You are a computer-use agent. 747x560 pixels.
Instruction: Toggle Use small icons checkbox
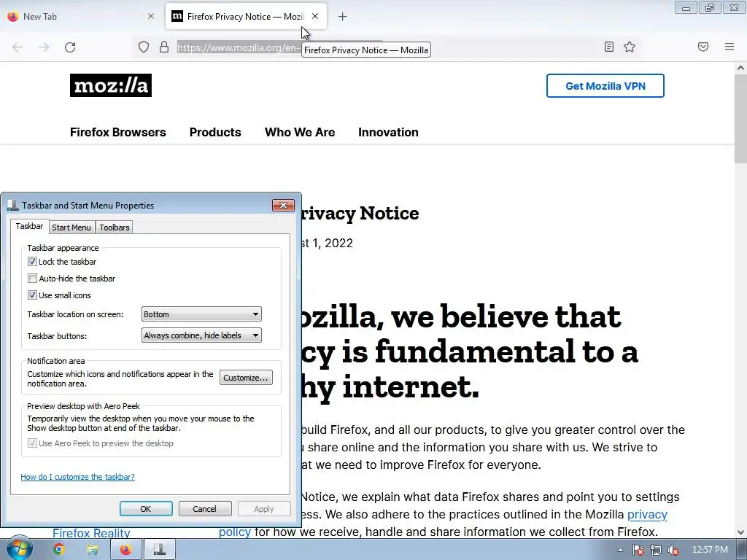point(32,295)
